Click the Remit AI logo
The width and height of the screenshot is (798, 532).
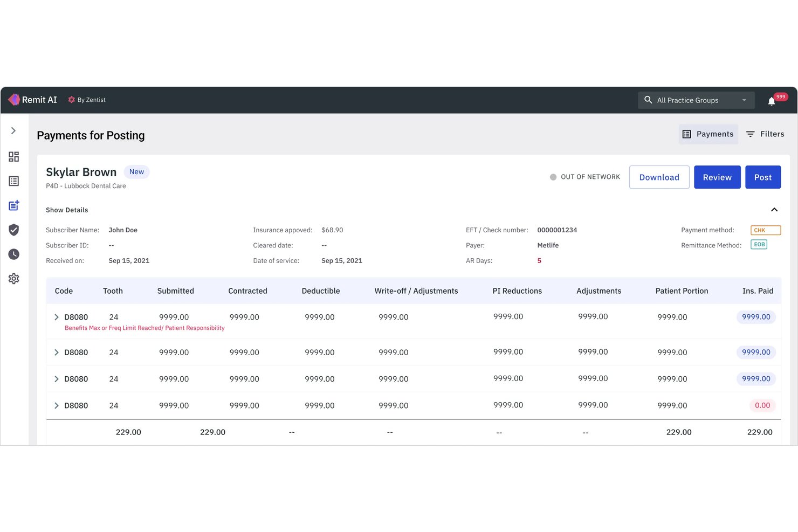point(32,100)
